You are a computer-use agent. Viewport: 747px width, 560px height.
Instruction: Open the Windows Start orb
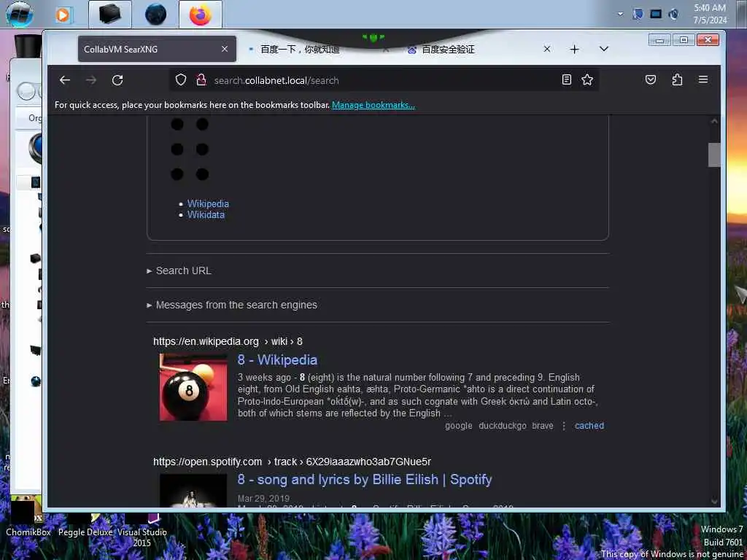coord(20,15)
